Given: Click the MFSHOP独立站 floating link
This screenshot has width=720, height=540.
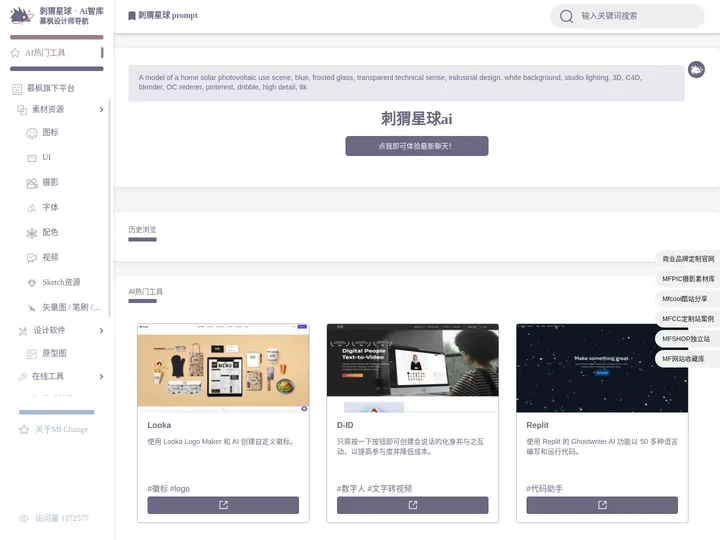Looking at the screenshot, I should point(686,339).
